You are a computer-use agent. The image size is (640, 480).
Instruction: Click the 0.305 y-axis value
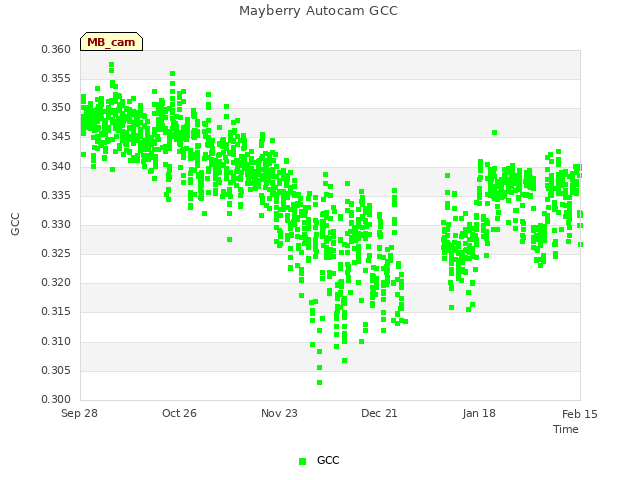56,370
